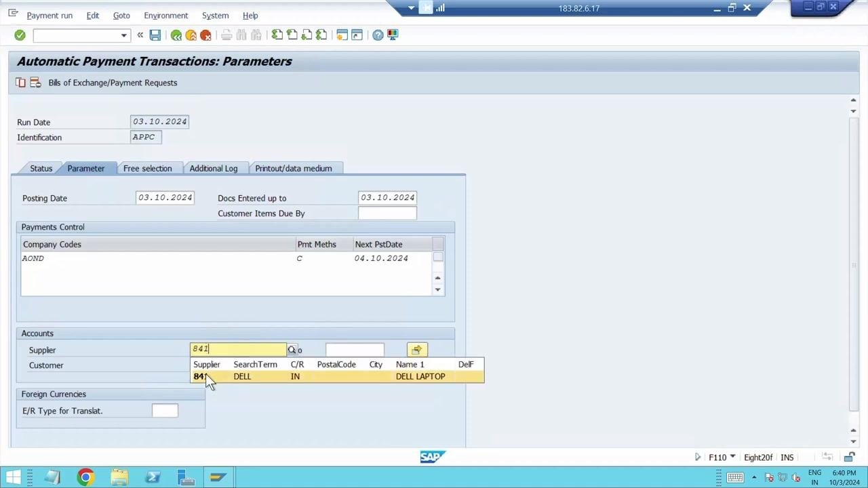This screenshot has height=488, width=868.
Task: Click the Save diskette icon
Action: click(155, 35)
